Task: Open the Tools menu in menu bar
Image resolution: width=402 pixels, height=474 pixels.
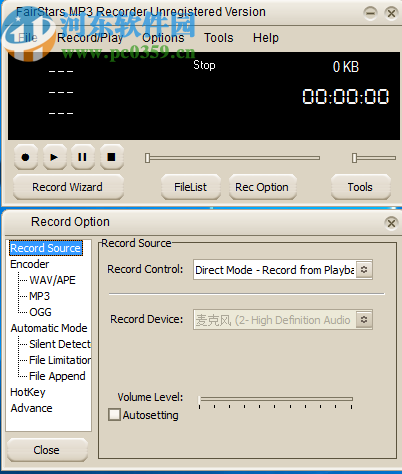Action: click(x=219, y=38)
